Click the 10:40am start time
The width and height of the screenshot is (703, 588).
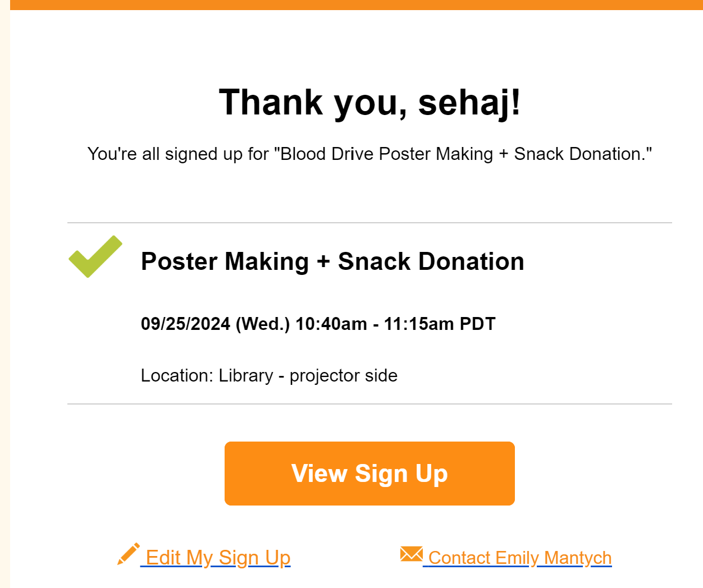coord(331,324)
